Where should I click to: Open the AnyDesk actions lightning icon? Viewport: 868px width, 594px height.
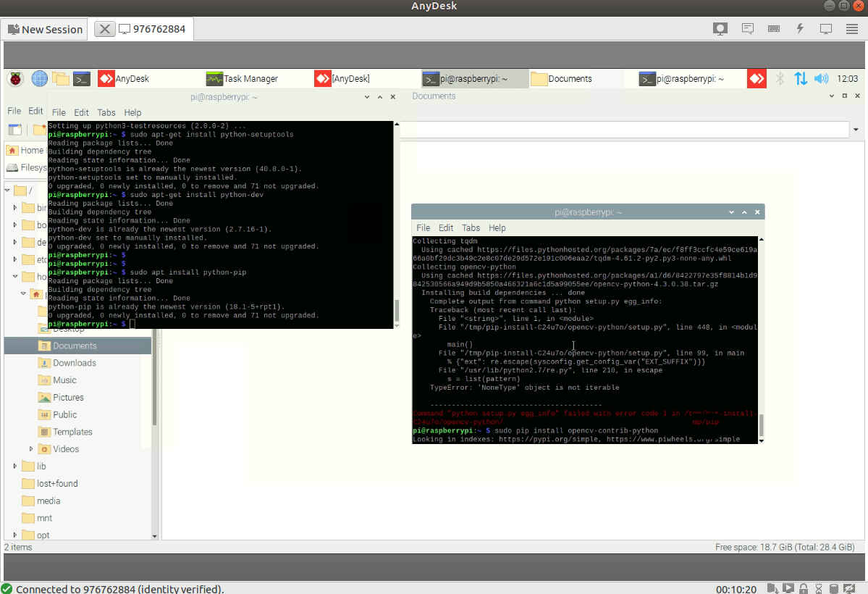pyautogui.click(x=800, y=29)
